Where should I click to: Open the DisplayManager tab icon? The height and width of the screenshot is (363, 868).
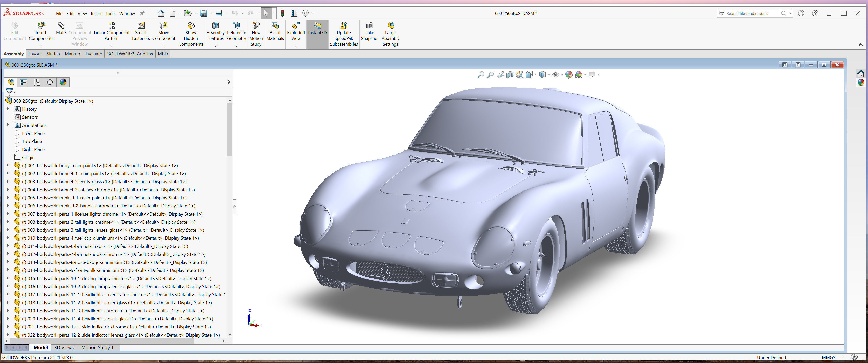tap(63, 82)
